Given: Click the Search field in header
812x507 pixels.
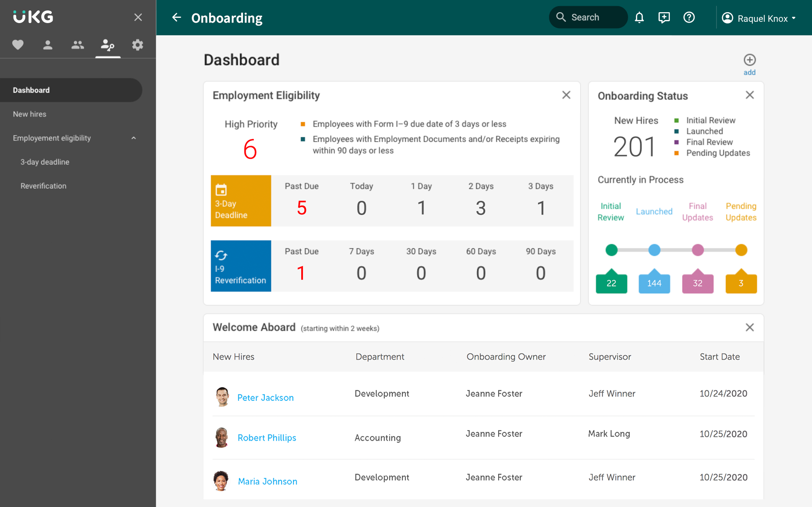Looking at the screenshot, I should pos(588,17).
